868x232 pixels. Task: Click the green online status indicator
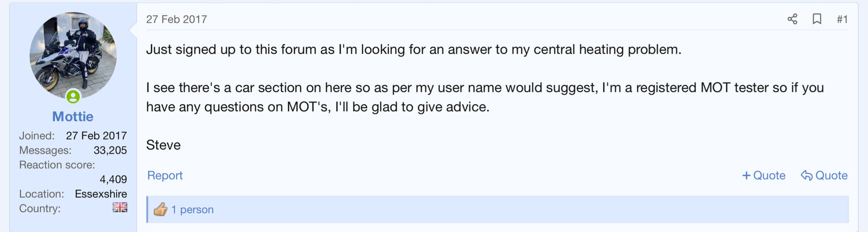[73, 96]
